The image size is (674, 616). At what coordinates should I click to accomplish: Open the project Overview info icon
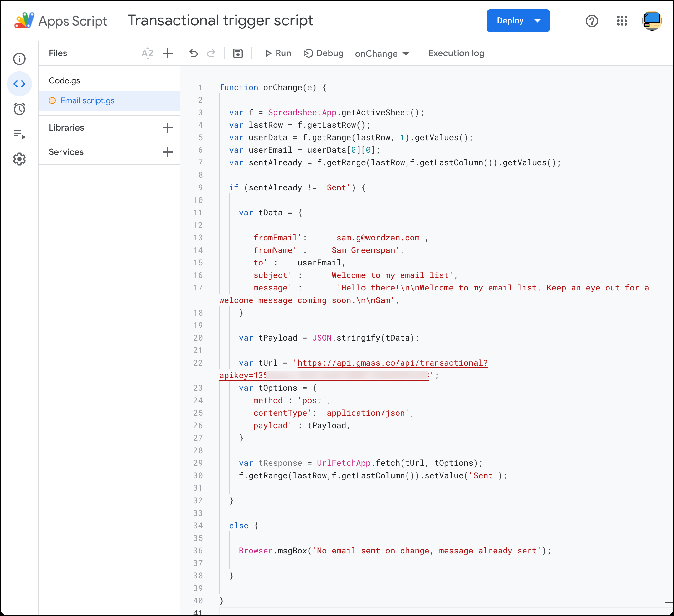coord(19,59)
